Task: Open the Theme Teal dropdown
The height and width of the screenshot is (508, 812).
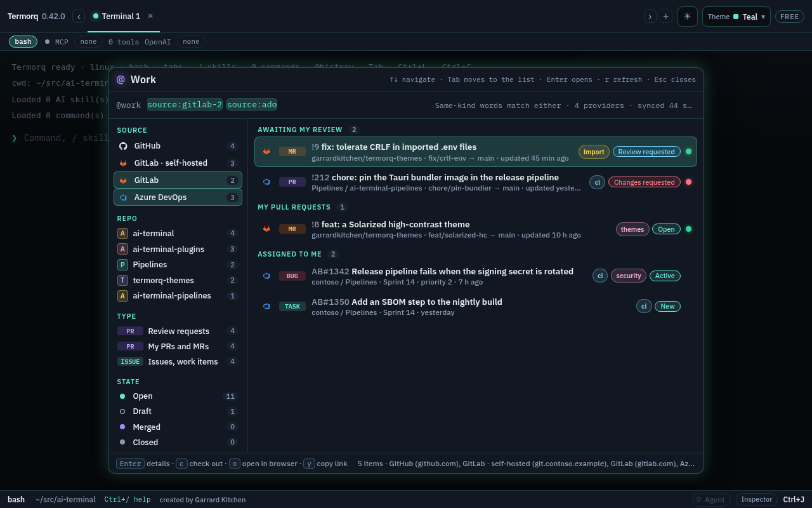Action: pyautogui.click(x=736, y=17)
